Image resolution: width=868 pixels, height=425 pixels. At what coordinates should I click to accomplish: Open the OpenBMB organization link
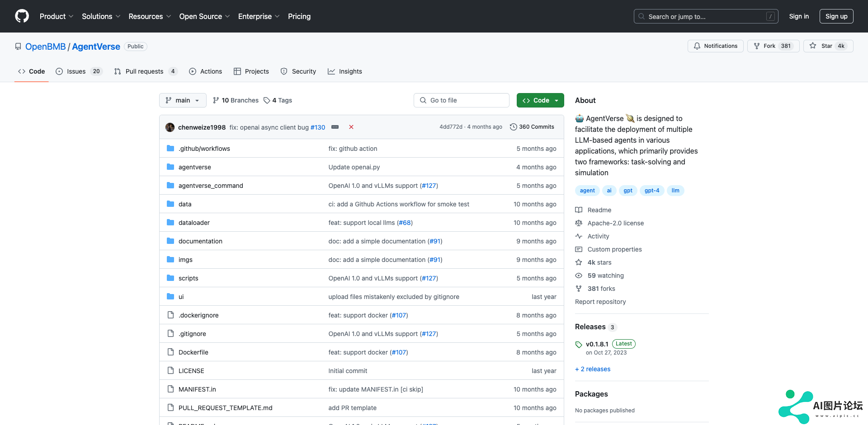pyautogui.click(x=45, y=47)
